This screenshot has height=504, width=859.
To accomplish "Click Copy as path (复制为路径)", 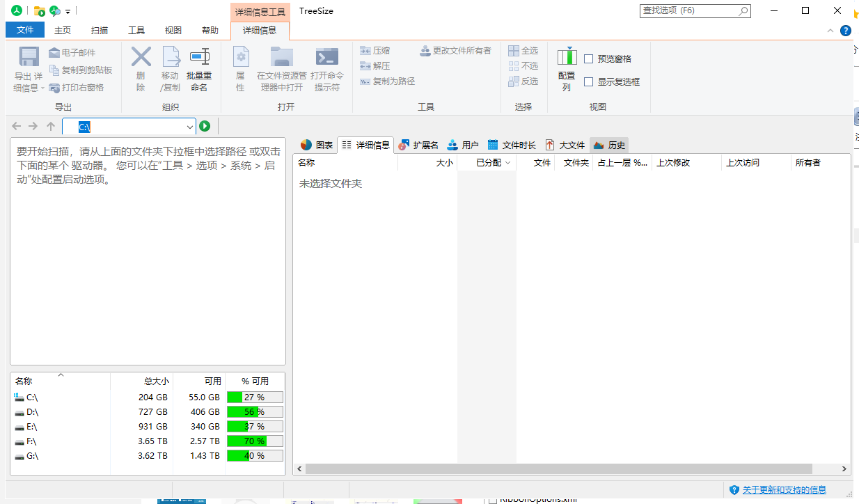I will click(x=387, y=81).
